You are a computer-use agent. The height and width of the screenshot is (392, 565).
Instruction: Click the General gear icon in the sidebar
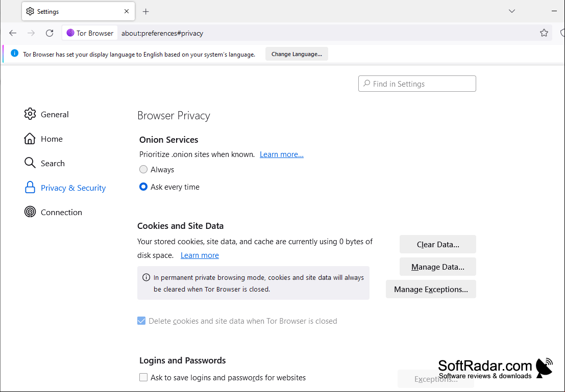[30, 114]
